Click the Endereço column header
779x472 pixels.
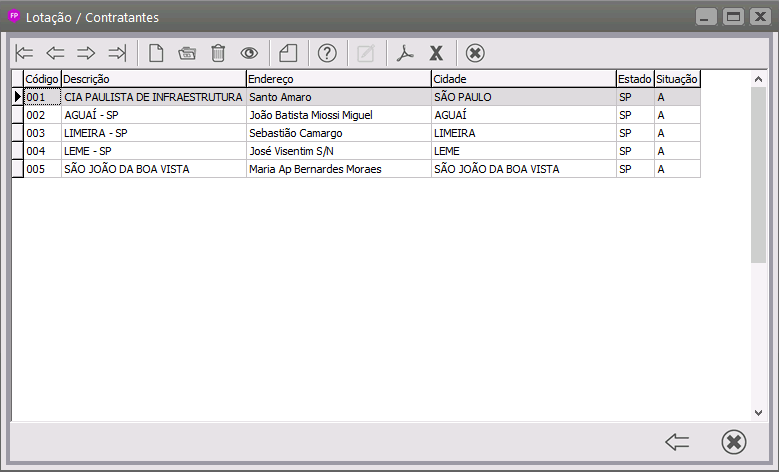[x=338, y=79]
